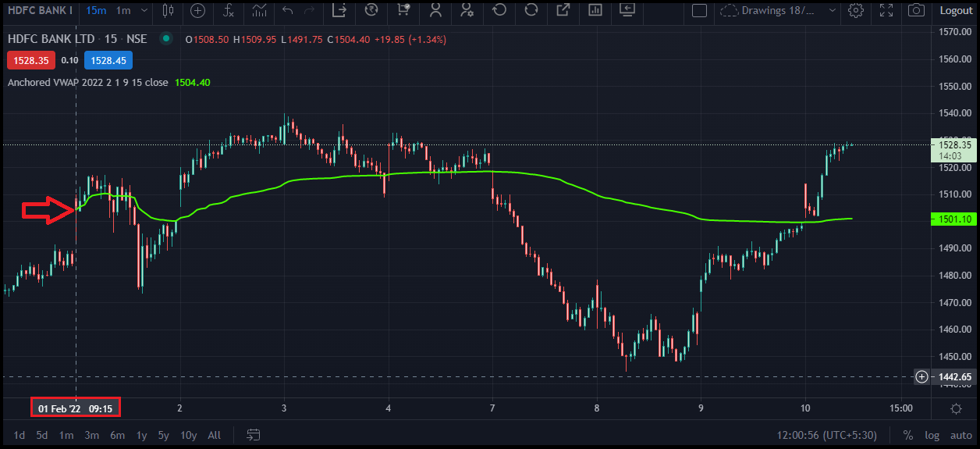Click the blue buy price 1528.45 button

108,60
